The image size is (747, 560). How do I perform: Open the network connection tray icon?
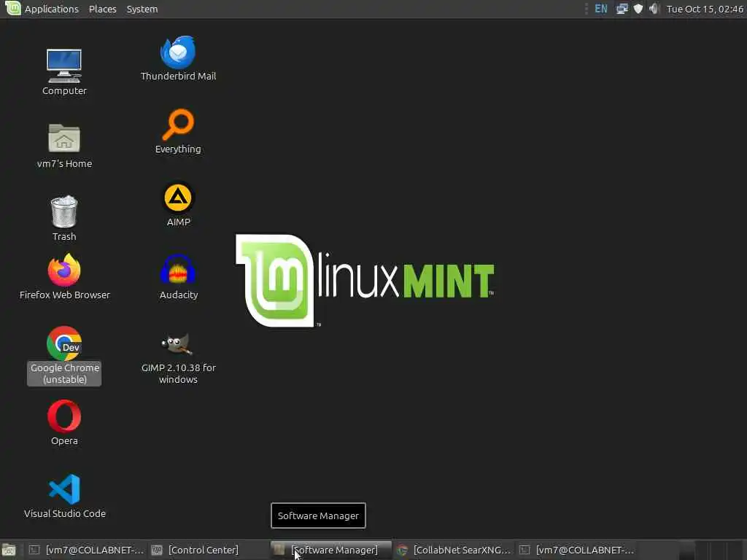(622, 9)
